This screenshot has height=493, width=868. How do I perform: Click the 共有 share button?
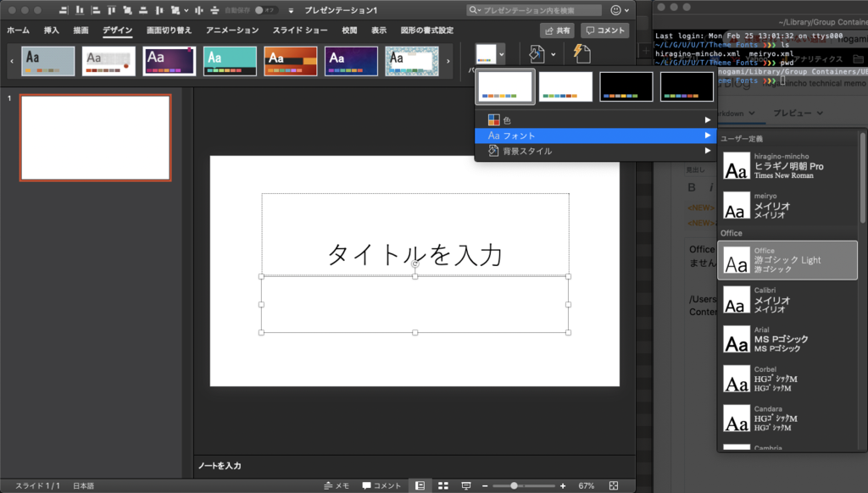coord(557,30)
